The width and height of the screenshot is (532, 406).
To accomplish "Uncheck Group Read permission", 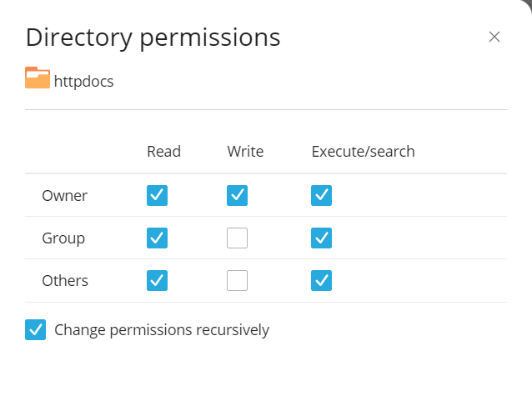I will point(157,238).
